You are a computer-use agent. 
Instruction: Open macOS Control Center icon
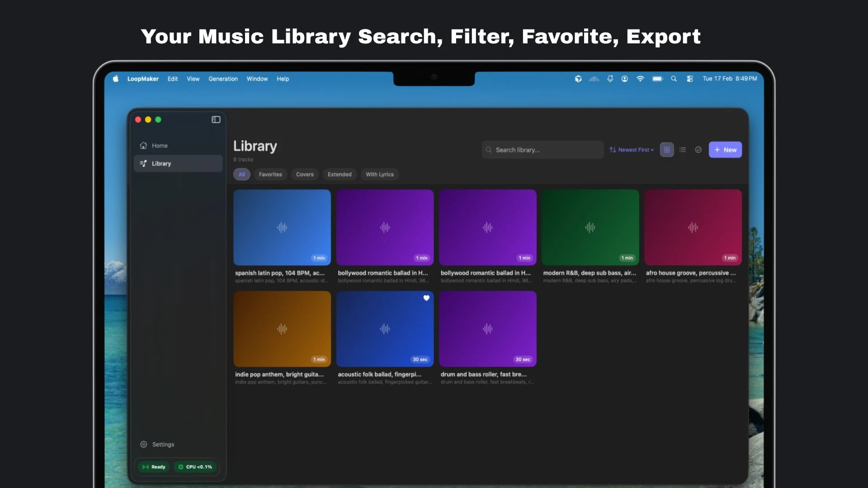click(689, 79)
